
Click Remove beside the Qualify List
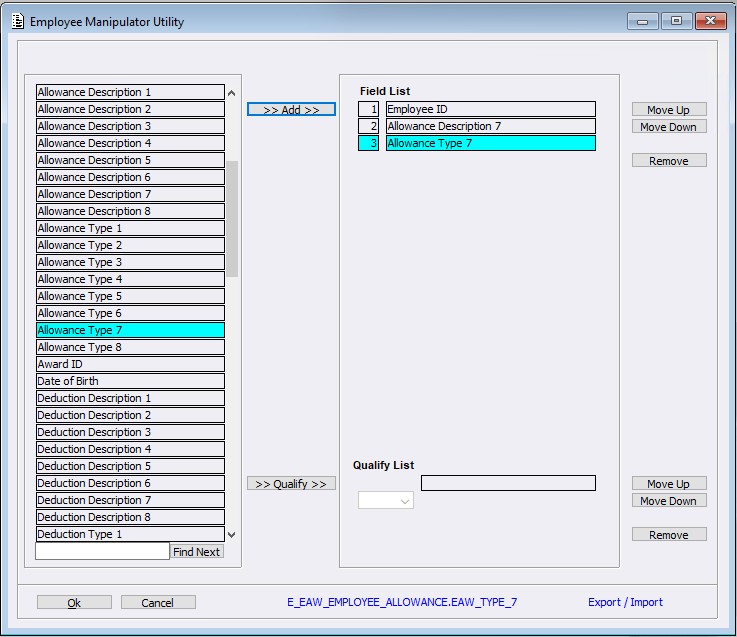(668, 535)
